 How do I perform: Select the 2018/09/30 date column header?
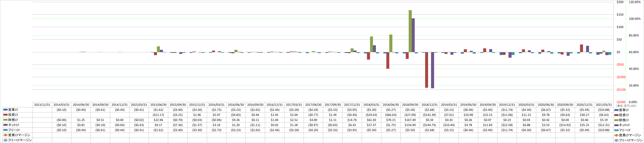point(410,105)
